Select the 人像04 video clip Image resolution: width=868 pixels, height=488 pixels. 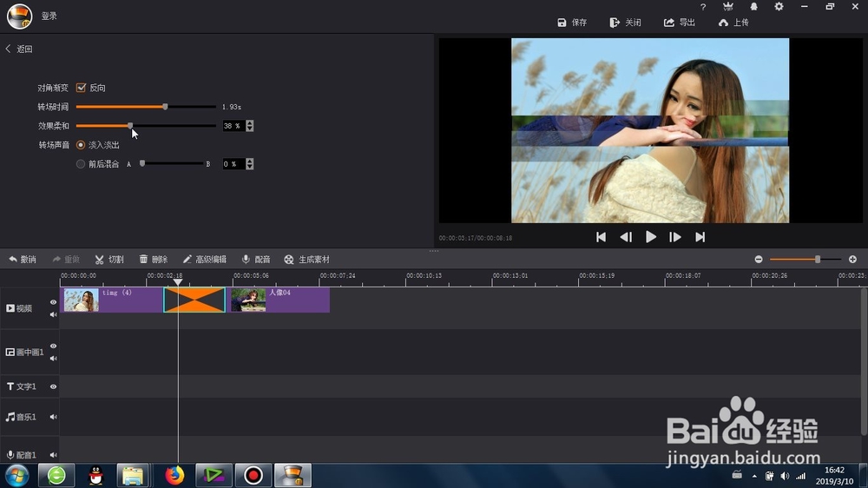click(x=279, y=300)
